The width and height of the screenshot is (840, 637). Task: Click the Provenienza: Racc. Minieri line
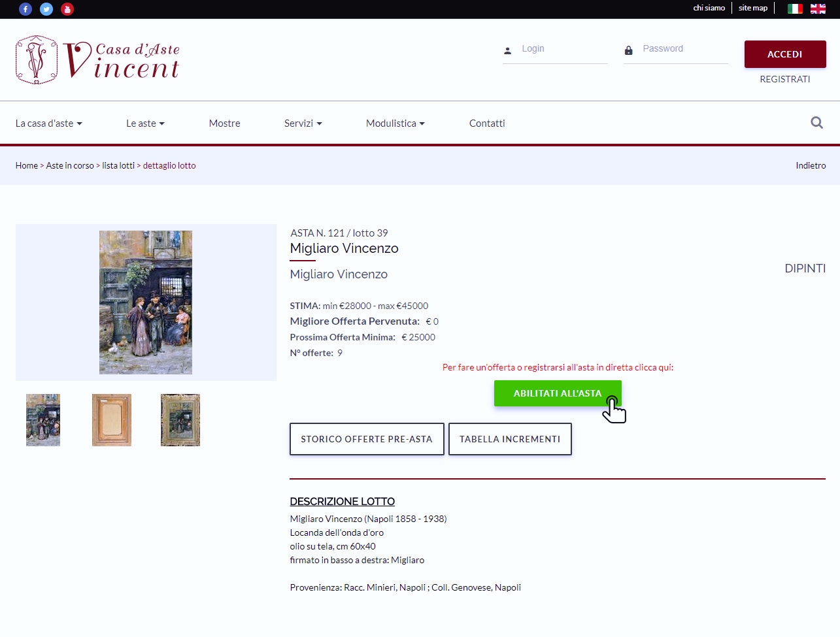(x=405, y=587)
